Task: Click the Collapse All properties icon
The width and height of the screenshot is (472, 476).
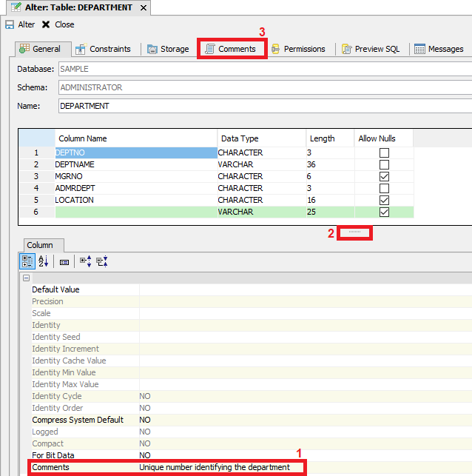Action: click(x=102, y=261)
